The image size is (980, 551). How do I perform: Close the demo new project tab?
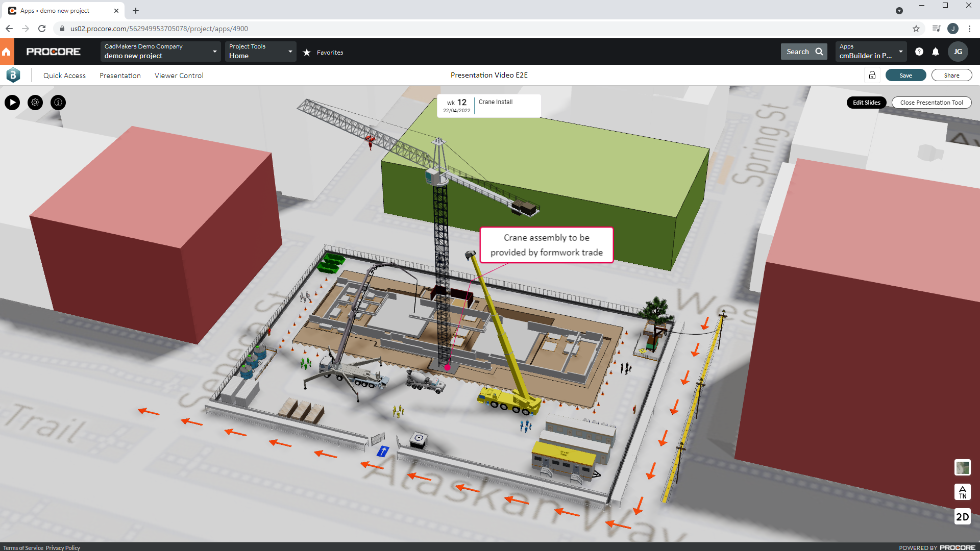[116, 11]
